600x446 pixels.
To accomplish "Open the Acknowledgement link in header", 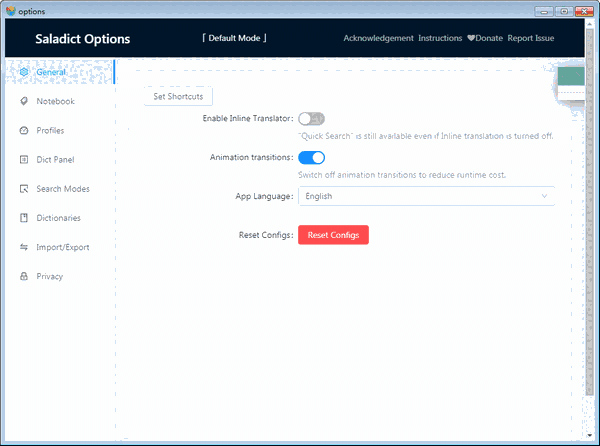I will click(x=378, y=38).
